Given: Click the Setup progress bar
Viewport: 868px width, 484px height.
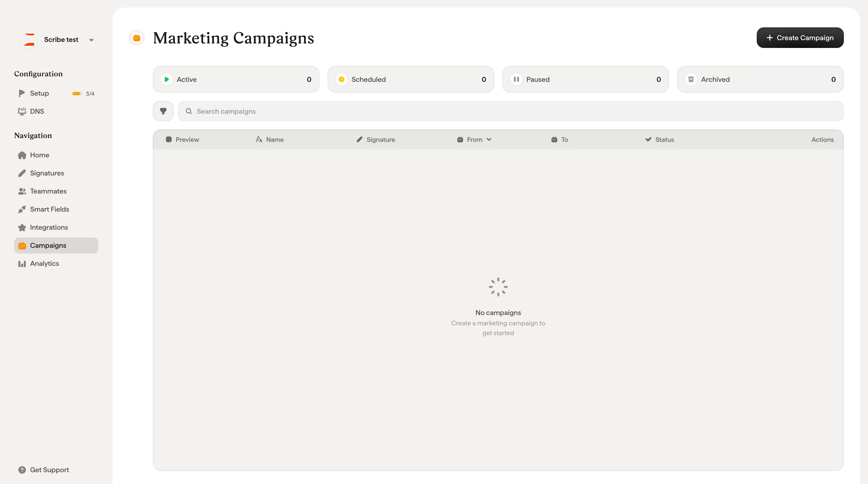Looking at the screenshot, I should tap(77, 94).
